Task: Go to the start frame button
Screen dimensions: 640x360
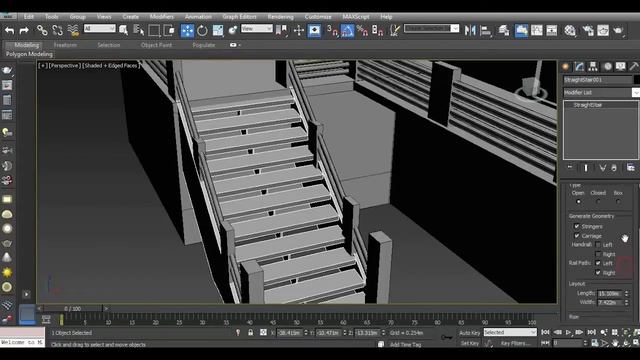Action: (545, 333)
